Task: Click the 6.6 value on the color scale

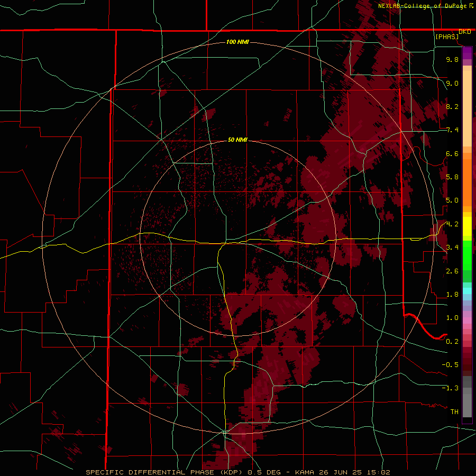Action: pyautogui.click(x=452, y=153)
